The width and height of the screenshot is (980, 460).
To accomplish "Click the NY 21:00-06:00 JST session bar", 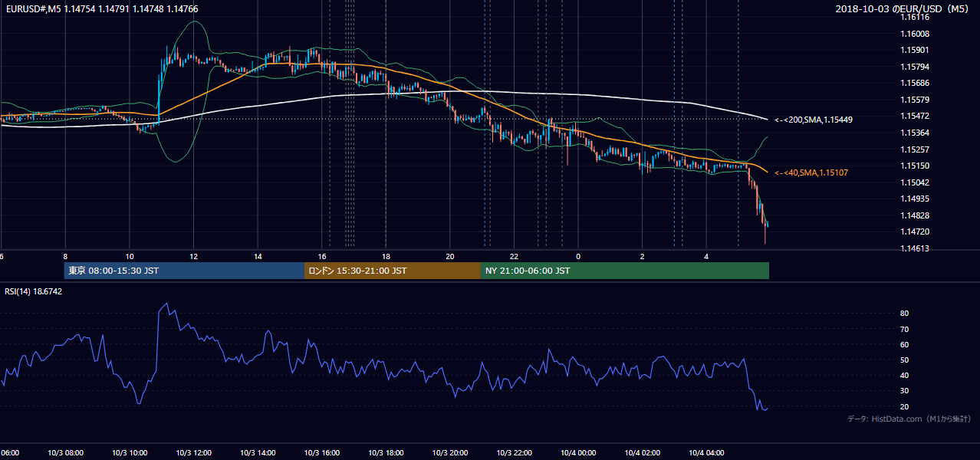I will (624, 271).
